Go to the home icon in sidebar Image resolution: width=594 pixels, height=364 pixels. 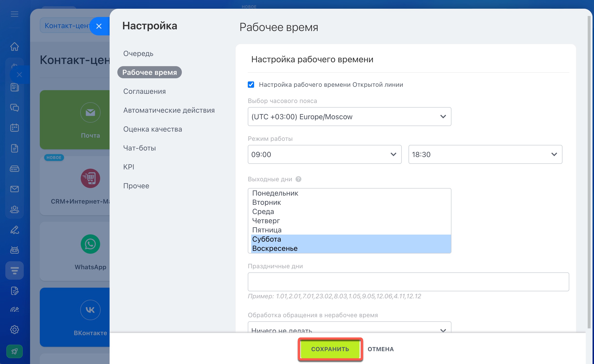pyautogui.click(x=15, y=47)
